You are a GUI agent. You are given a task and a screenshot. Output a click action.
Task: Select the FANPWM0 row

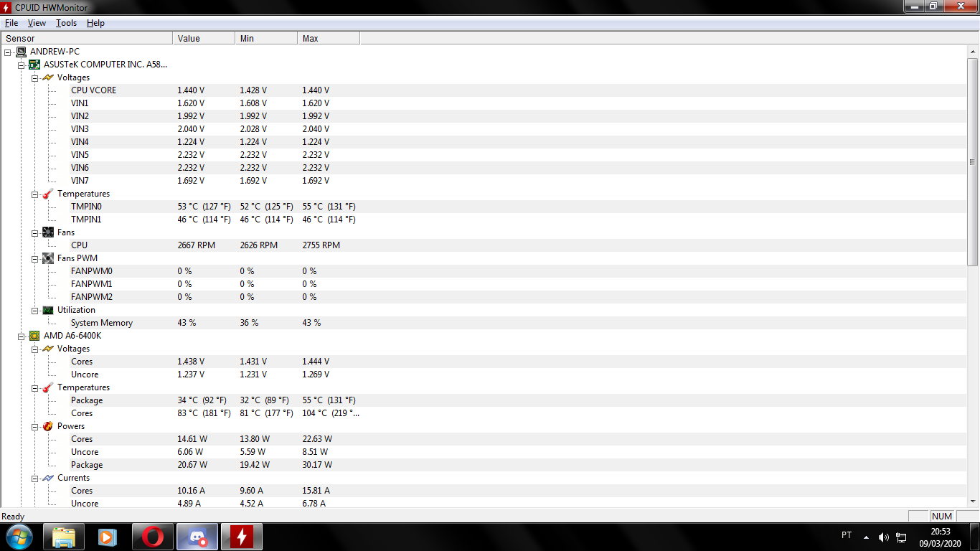(x=484, y=271)
